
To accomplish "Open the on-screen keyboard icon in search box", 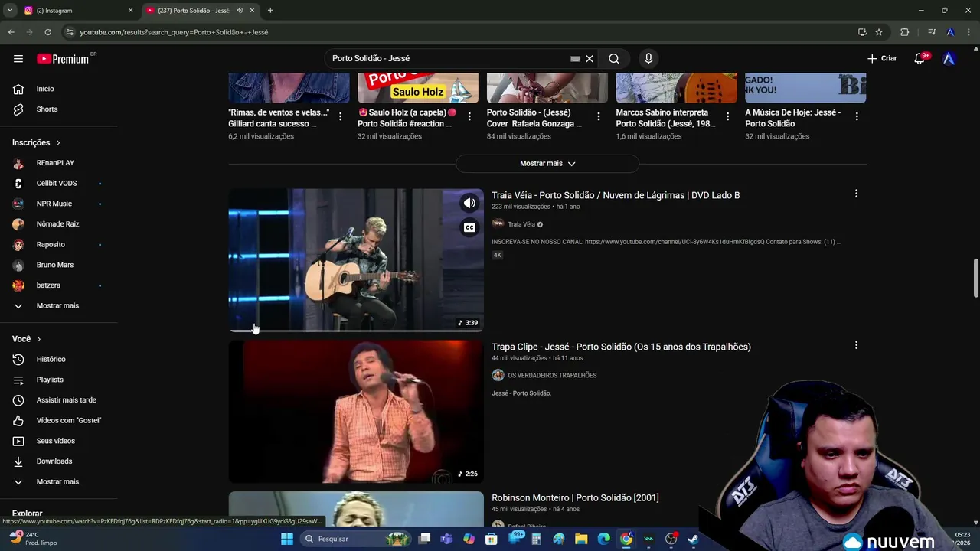I will pos(575,59).
